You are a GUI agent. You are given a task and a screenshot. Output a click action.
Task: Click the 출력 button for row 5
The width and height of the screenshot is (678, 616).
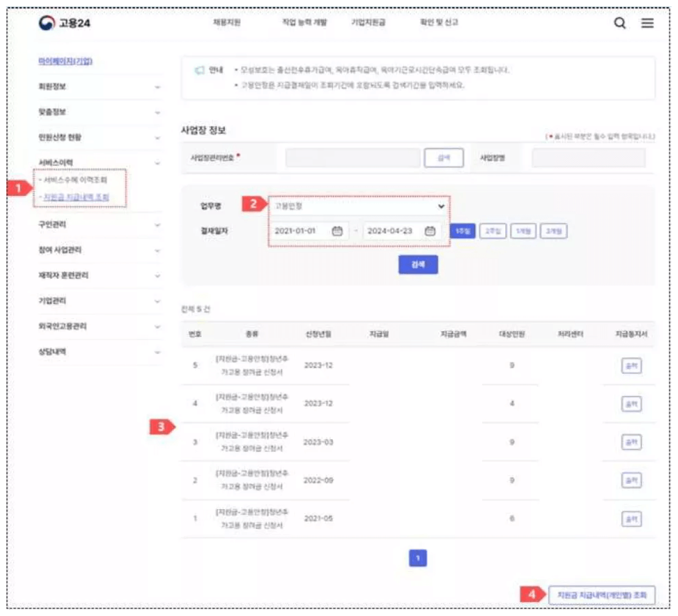[631, 366]
